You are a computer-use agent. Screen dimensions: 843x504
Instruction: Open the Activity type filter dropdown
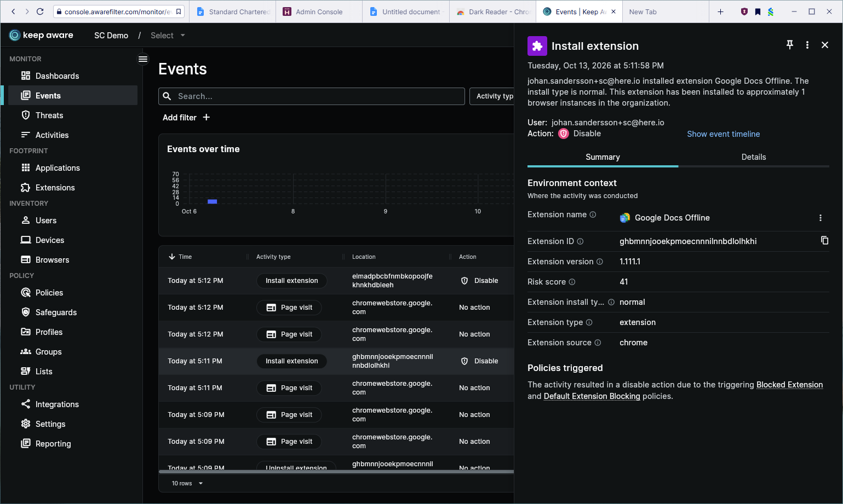click(492, 96)
